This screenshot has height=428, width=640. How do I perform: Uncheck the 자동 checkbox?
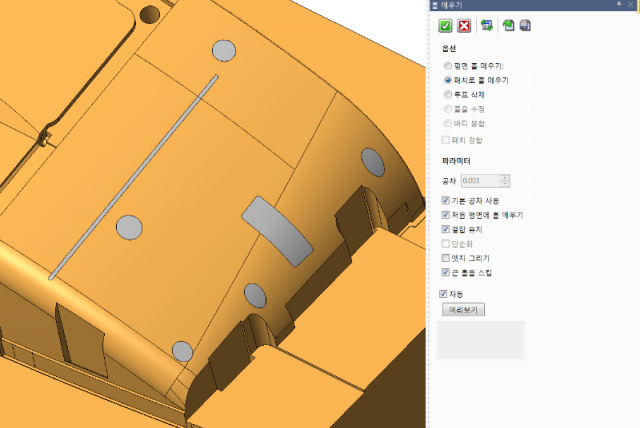(x=444, y=294)
